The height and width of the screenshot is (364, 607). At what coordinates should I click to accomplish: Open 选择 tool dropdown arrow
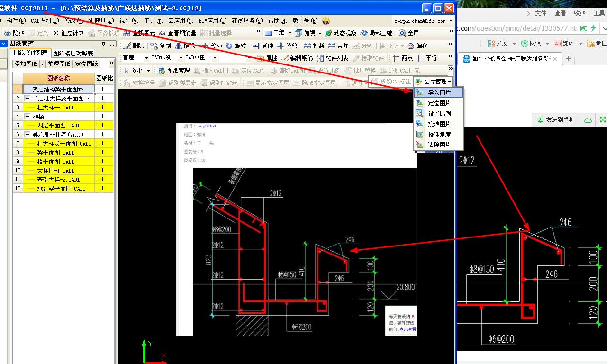tap(148, 71)
